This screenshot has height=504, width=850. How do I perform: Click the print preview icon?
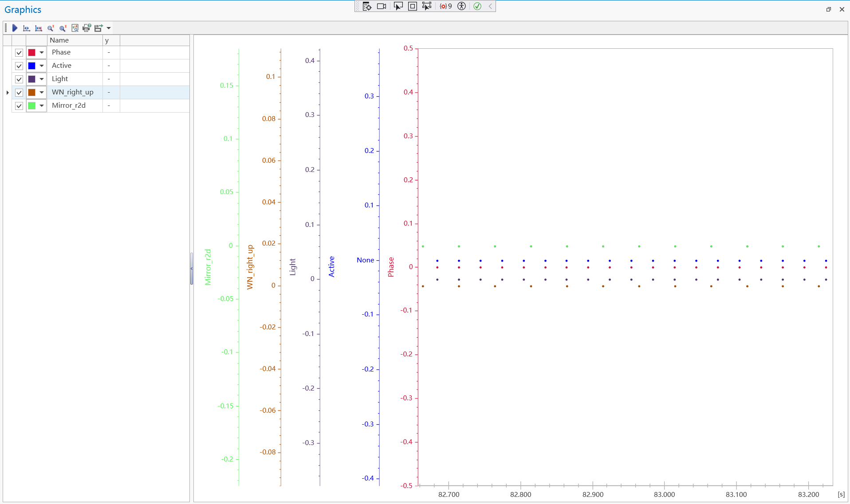[87, 28]
